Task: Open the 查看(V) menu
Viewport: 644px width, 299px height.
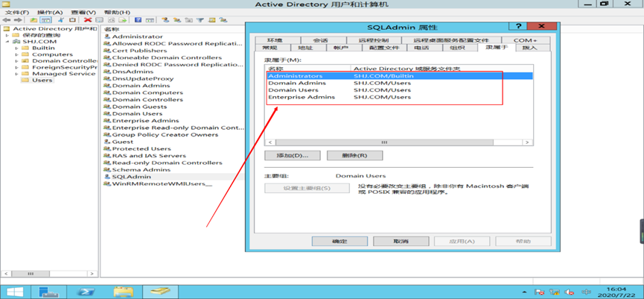Action: tap(83, 13)
